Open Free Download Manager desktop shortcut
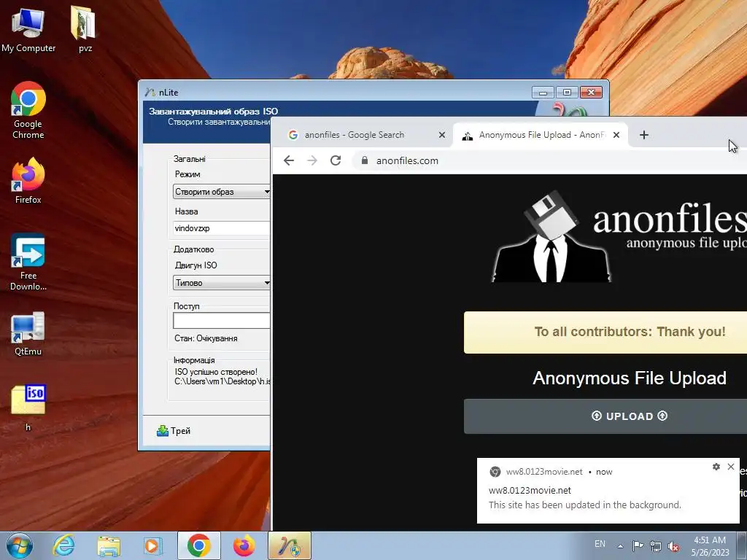This screenshot has width=747, height=560. (28, 262)
